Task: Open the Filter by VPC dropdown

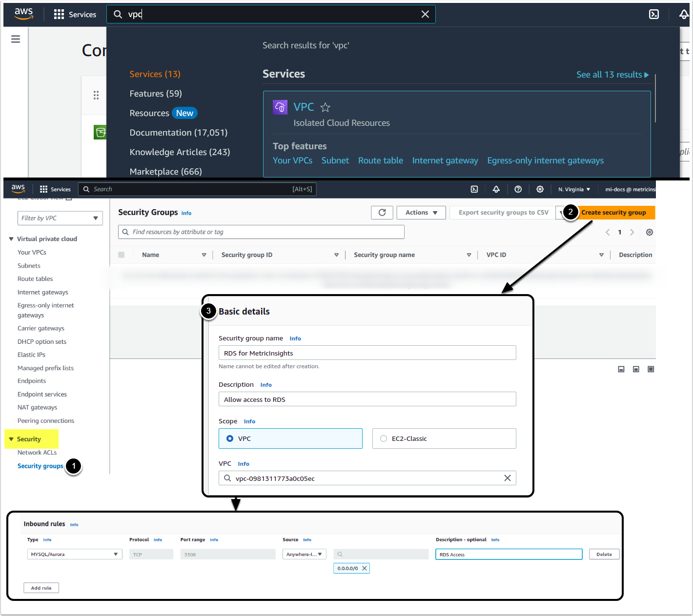Action: click(x=60, y=218)
